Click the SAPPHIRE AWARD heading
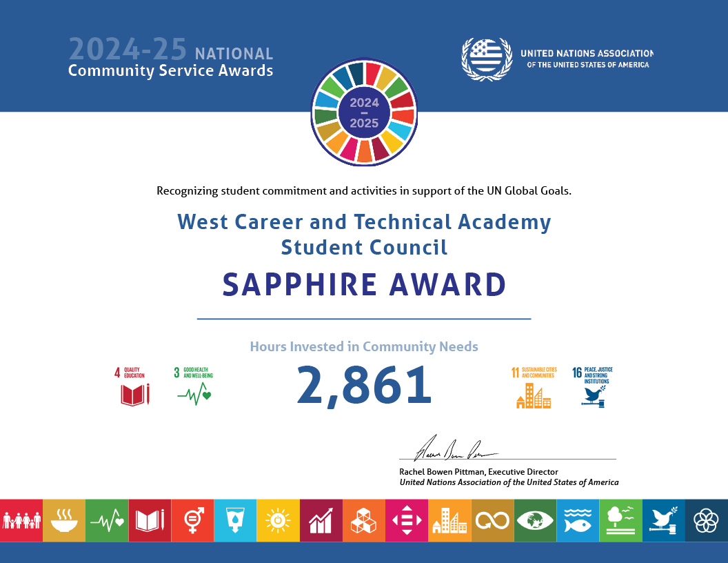 364,285
